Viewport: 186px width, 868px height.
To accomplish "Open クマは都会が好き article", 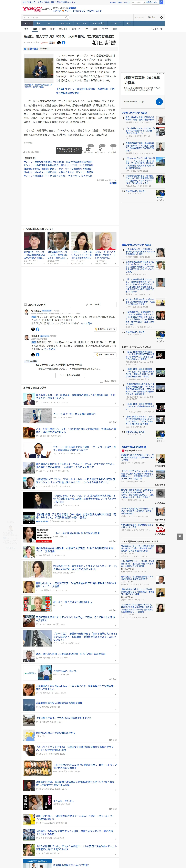I will (63, 718).
